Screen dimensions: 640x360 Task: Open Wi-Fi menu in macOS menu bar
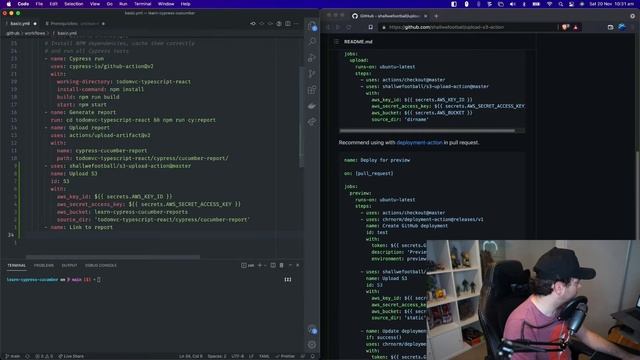549,4
